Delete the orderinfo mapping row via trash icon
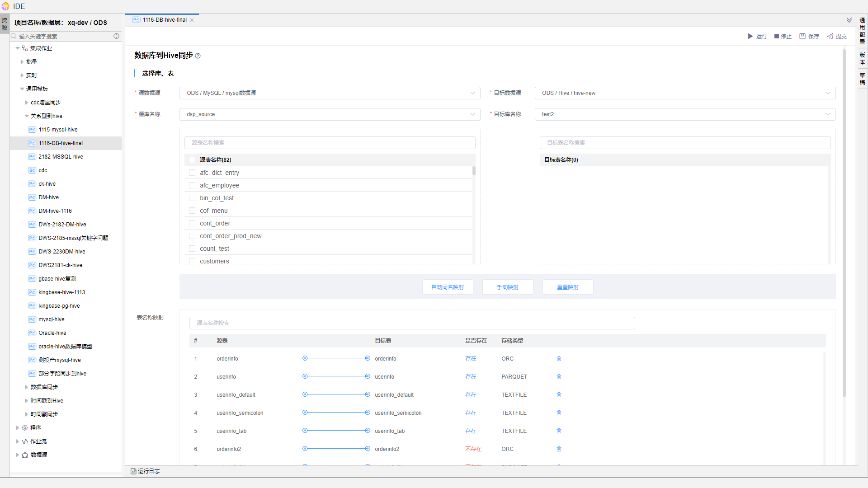The image size is (868, 488). 559,359
